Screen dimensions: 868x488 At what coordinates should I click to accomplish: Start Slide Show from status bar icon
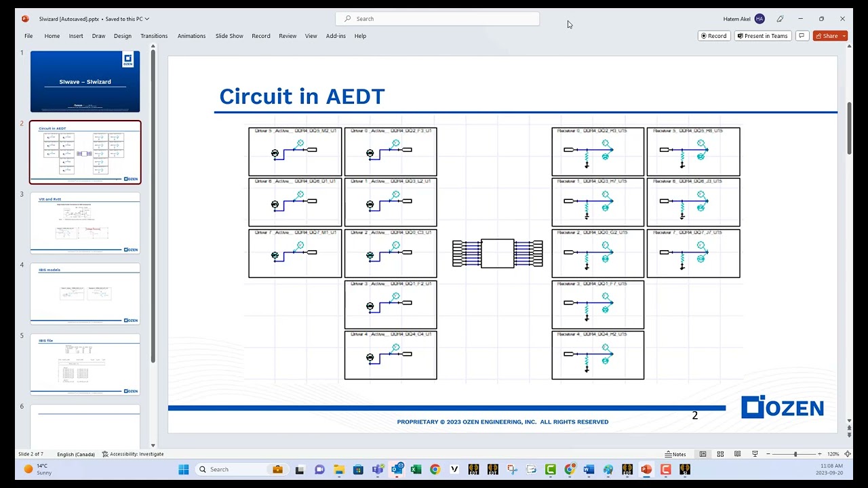click(x=755, y=454)
